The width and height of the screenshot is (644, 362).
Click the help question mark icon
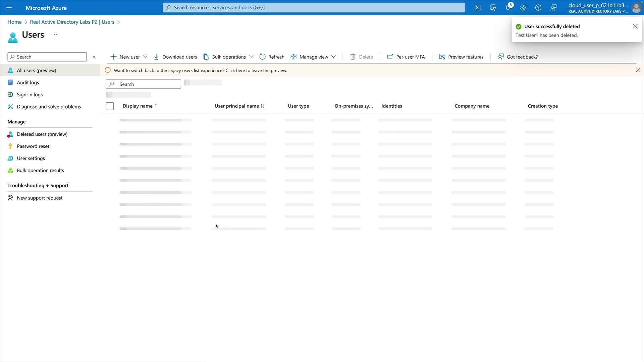tap(538, 7)
